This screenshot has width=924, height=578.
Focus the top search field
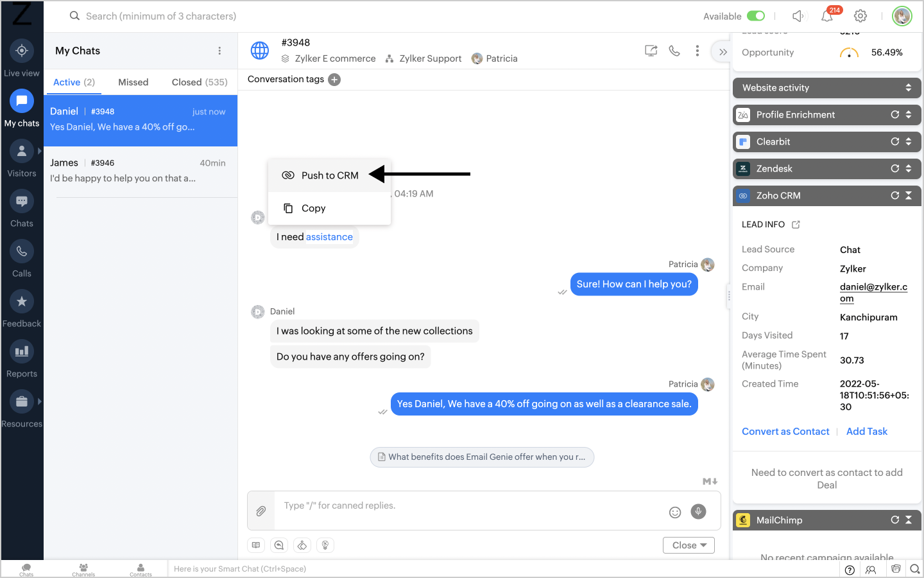click(161, 16)
